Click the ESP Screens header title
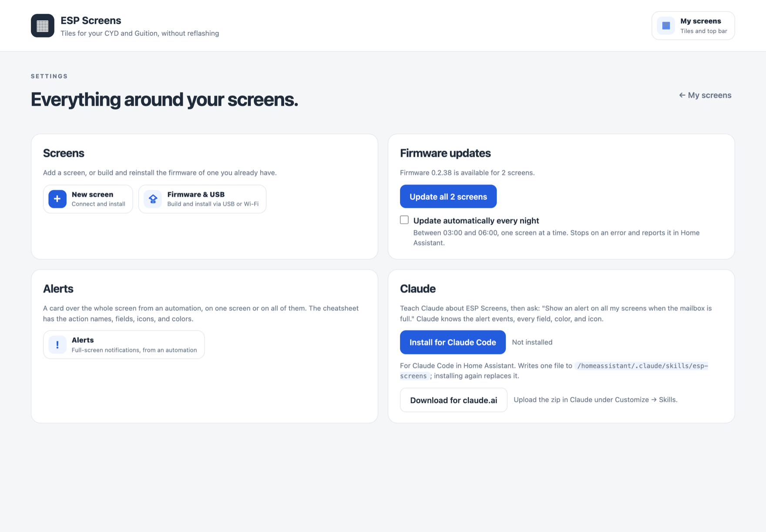766x532 pixels. 91,20
